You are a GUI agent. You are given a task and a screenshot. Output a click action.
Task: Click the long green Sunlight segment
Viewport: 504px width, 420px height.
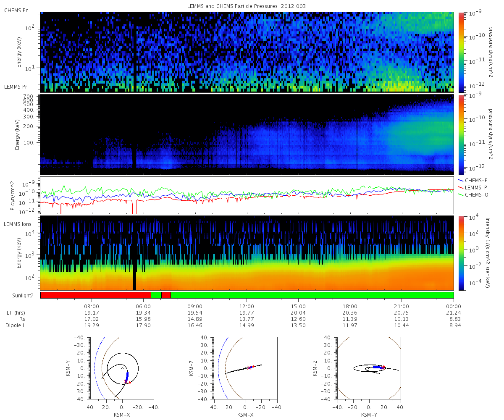312,295
